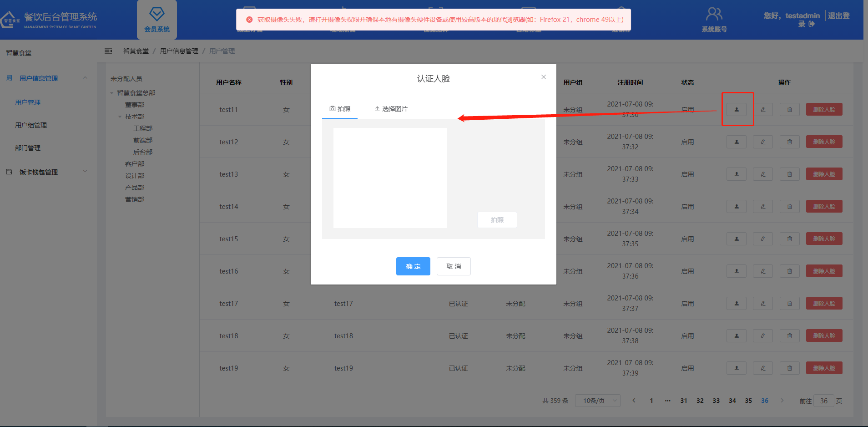
Task: Collapse 技术部 tree node
Action: pos(120,117)
